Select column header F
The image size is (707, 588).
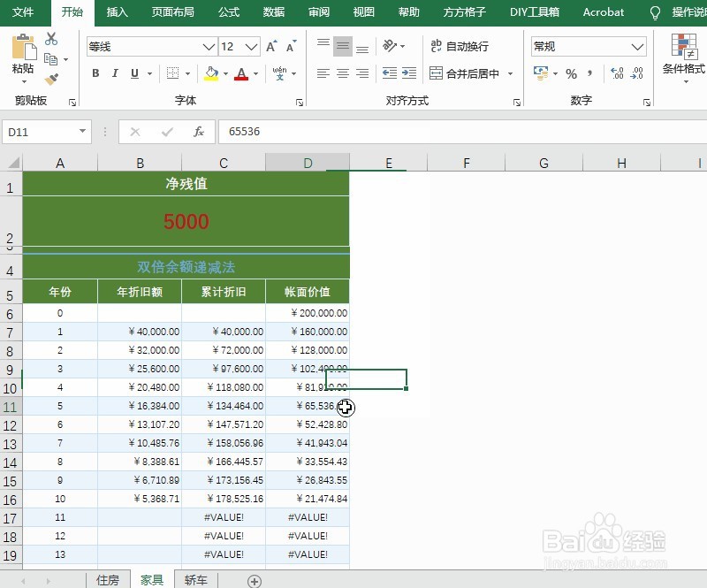467,163
